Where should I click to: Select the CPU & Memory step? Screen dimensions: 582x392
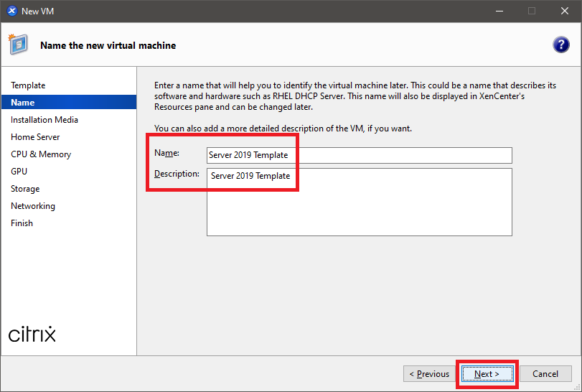41,154
